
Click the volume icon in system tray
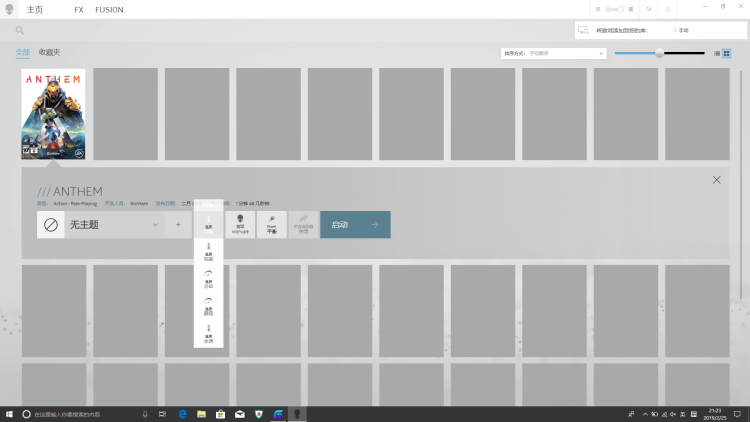[x=673, y=414]
